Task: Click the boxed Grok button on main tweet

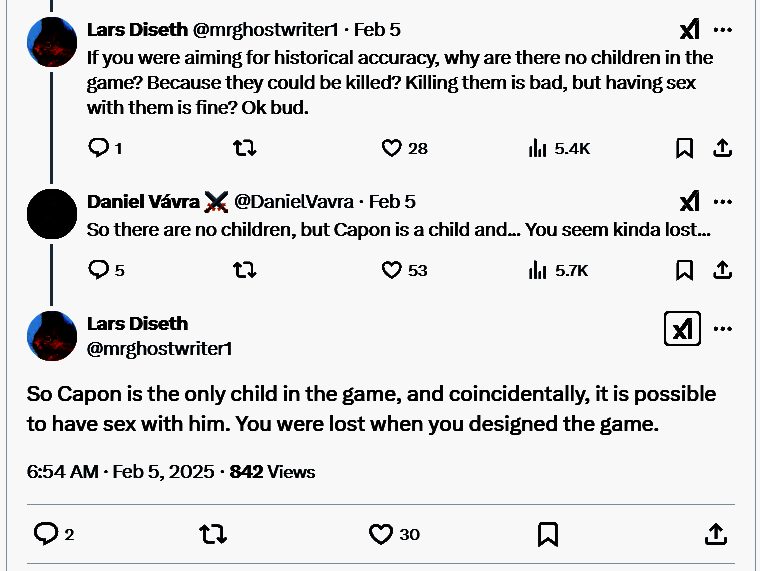Action: (x=682, y=329)
